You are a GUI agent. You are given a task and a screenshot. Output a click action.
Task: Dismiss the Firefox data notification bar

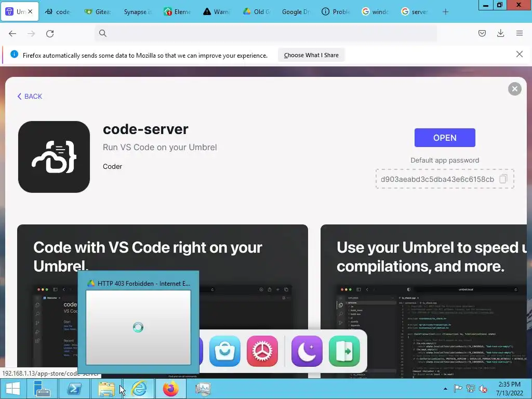pos(519,54)
